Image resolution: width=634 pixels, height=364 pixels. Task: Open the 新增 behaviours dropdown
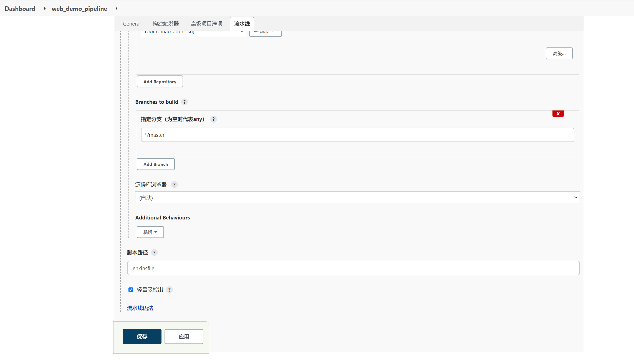click(x=150, y=232)
